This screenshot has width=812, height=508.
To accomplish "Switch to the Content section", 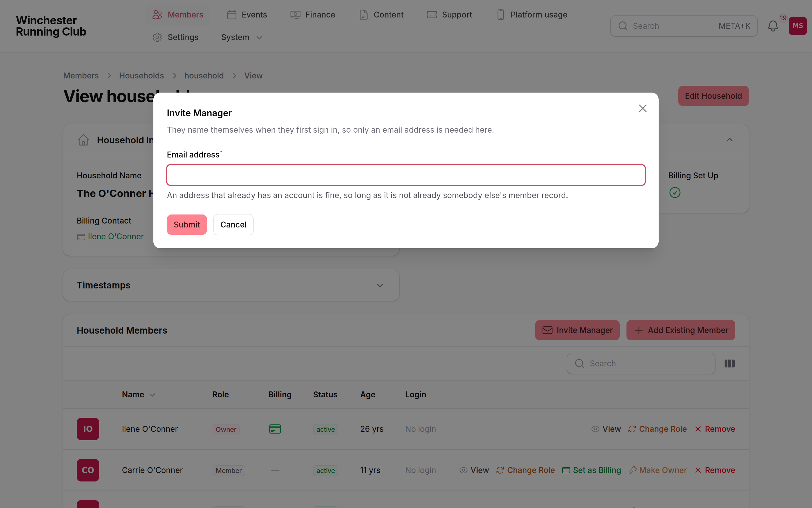I will [x=381, y=15].
